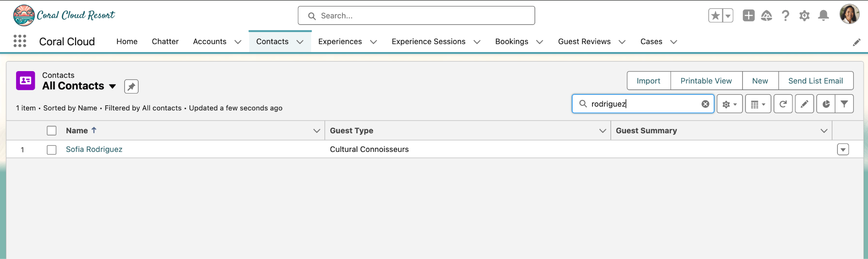Click the Global Actions plus icon
The image size is (868, 259).
click(x=748, y=16)
